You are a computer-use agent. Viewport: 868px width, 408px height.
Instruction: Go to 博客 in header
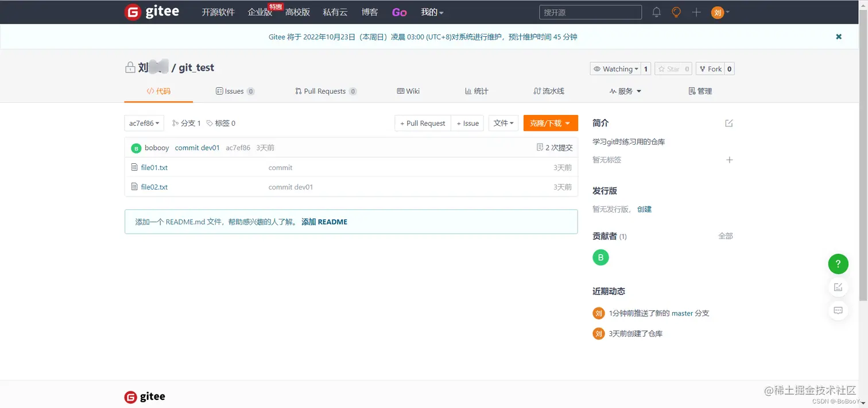pyautogui.click(x=370, y=12)
